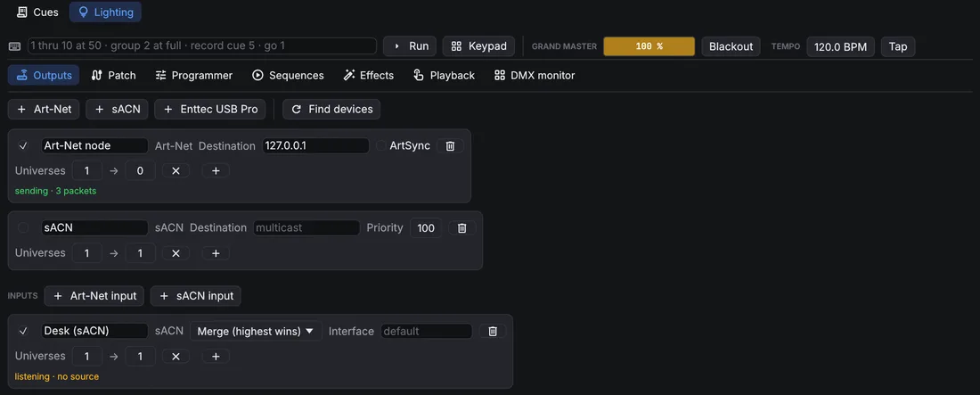Add an Art-Net input
Viewport: 980px width, 395px height.
94,296
